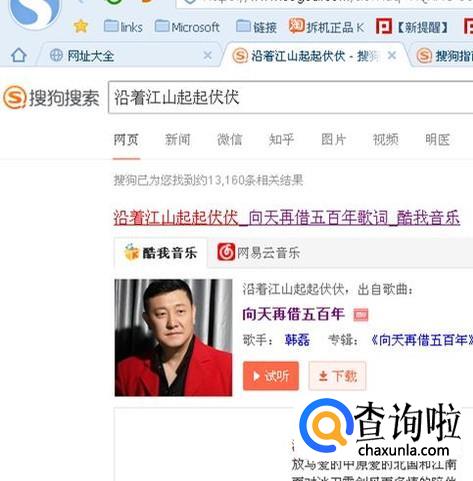Click the Sogou search logo
Viewport: 473px width, 481px height.
pyautogui.click(x=51, y=98)
